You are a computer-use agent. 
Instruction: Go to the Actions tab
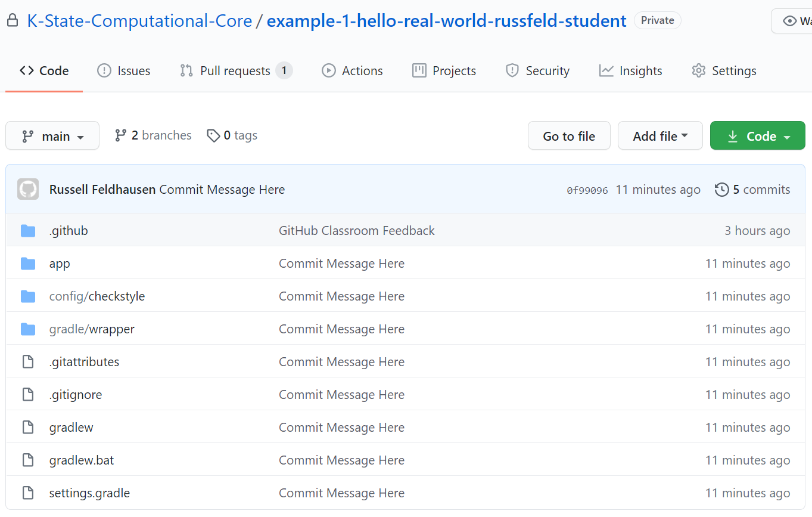click(x=352, y=70)
